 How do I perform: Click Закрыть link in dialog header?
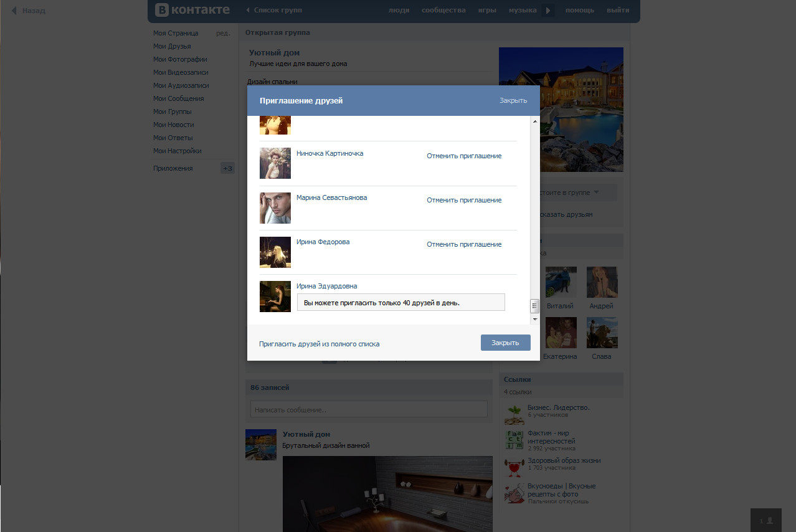click(513, 100)
